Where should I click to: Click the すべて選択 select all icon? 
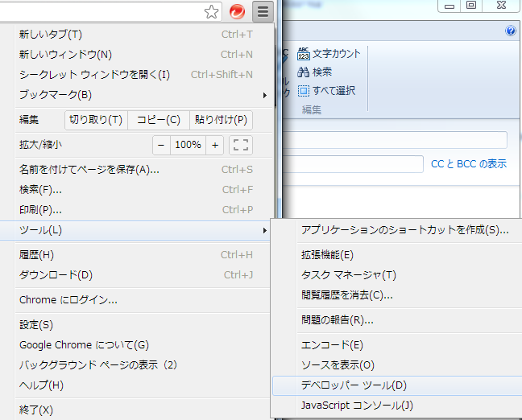[303, 91]
